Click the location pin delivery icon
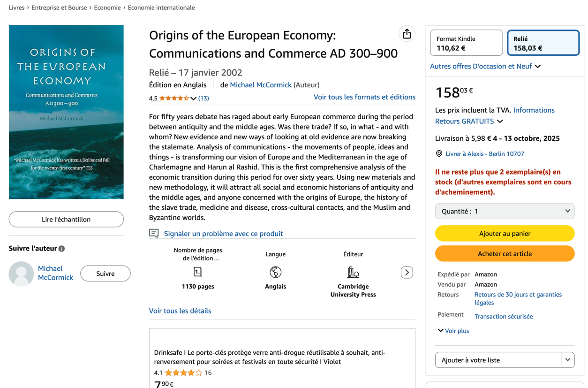Viewport: 588px width, 388px height. [439, 153]
